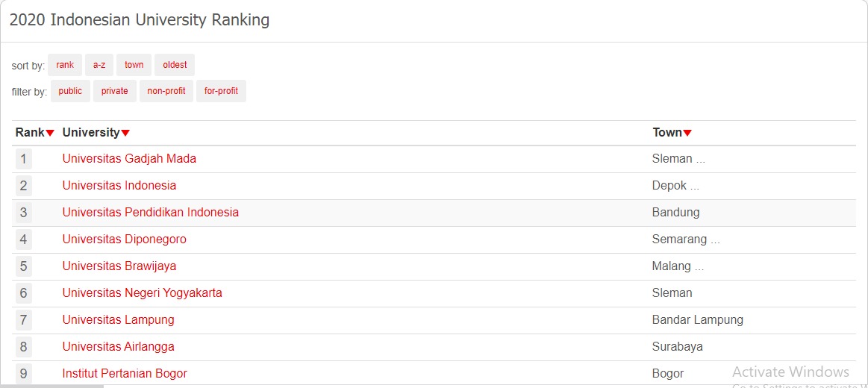The height and width of the screenshot is (388, 868).
Task: Click the red sort arrow beside Town
Action: pyautogui.click(x=687, y=134)
